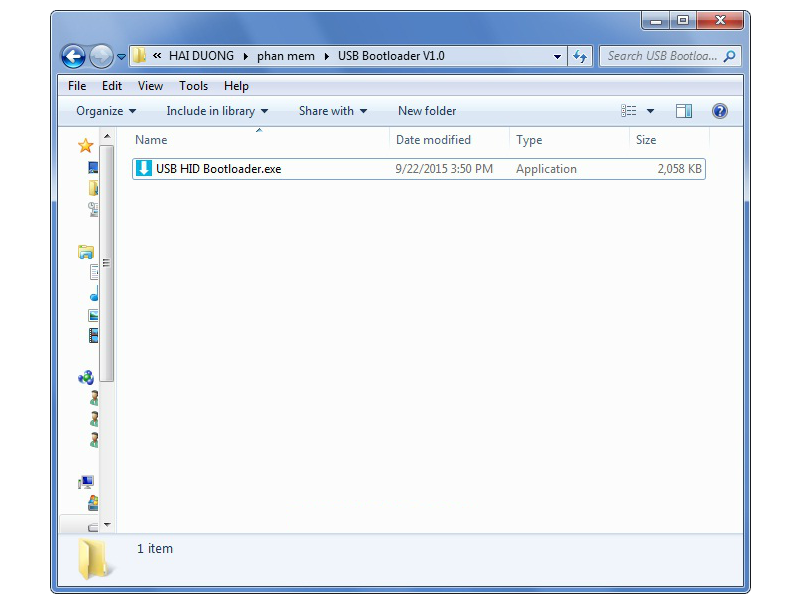Click the 2,058 KB size cell

[680, 169]
